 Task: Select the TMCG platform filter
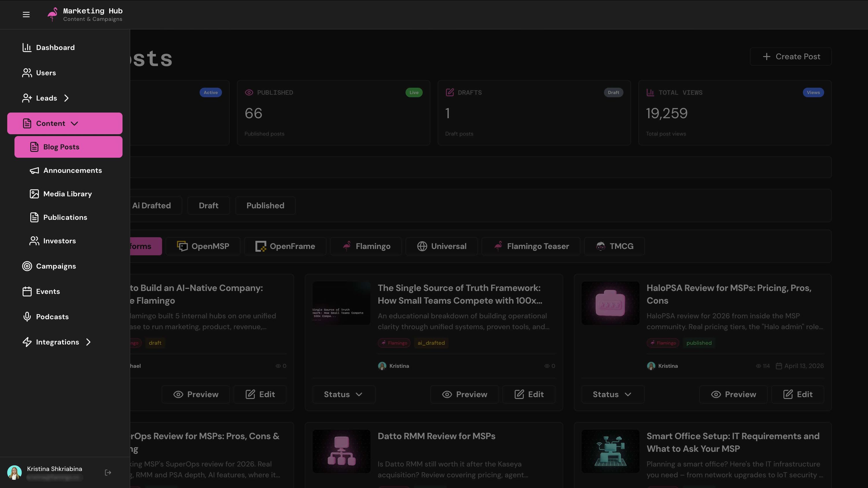(x=614, y=247)
